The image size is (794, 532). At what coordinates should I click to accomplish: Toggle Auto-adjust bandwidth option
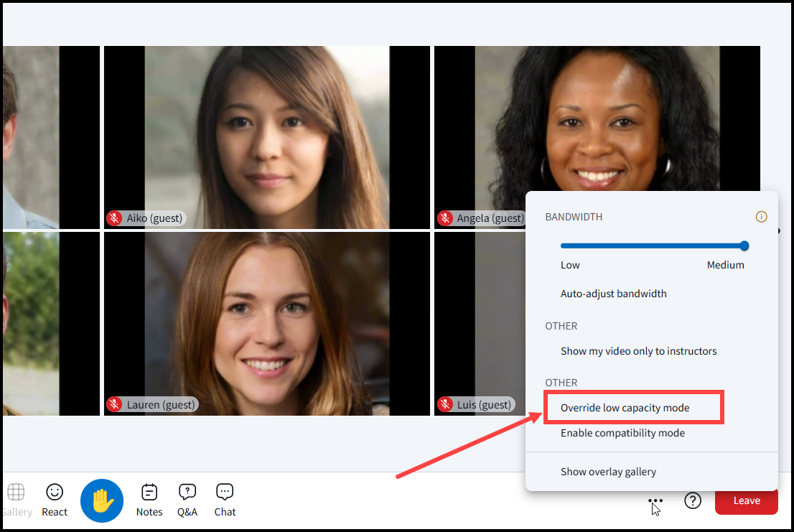pos(613,294)
